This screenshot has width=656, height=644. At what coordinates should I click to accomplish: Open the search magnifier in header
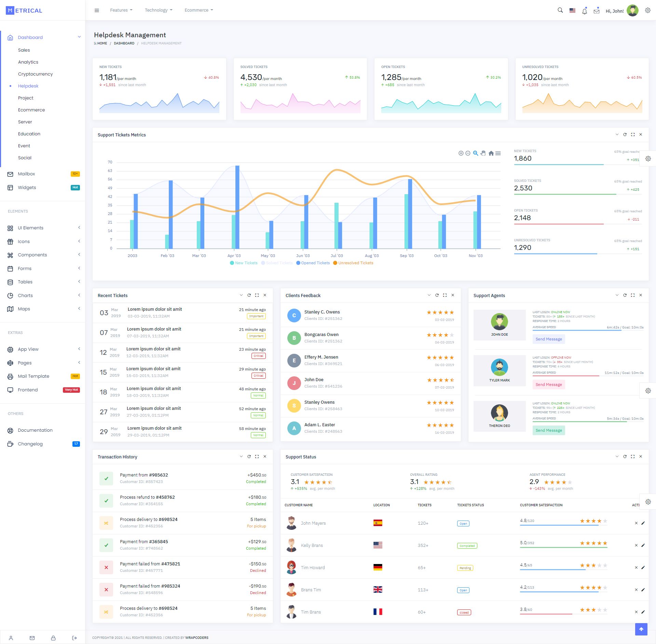click(x=560, y=10)
